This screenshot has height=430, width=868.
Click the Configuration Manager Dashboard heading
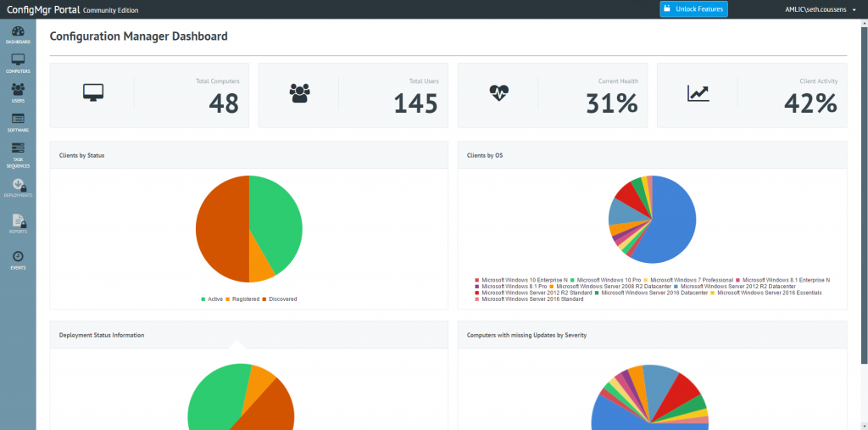click(138, 36)
